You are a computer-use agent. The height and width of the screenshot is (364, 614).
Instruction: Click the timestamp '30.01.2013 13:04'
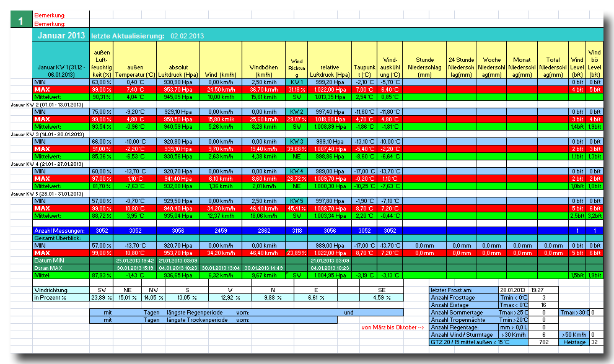(221, 268)
